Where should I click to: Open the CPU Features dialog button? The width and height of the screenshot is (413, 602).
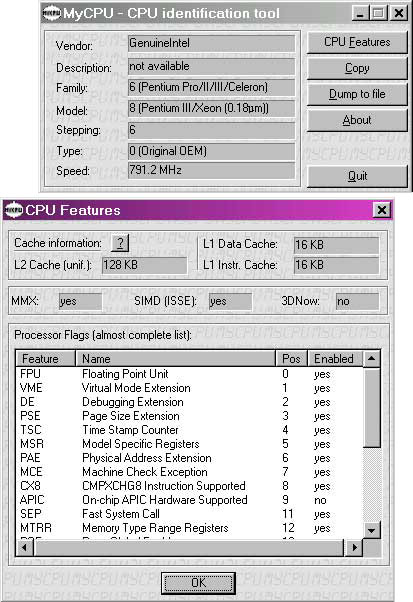click(357, 43)
